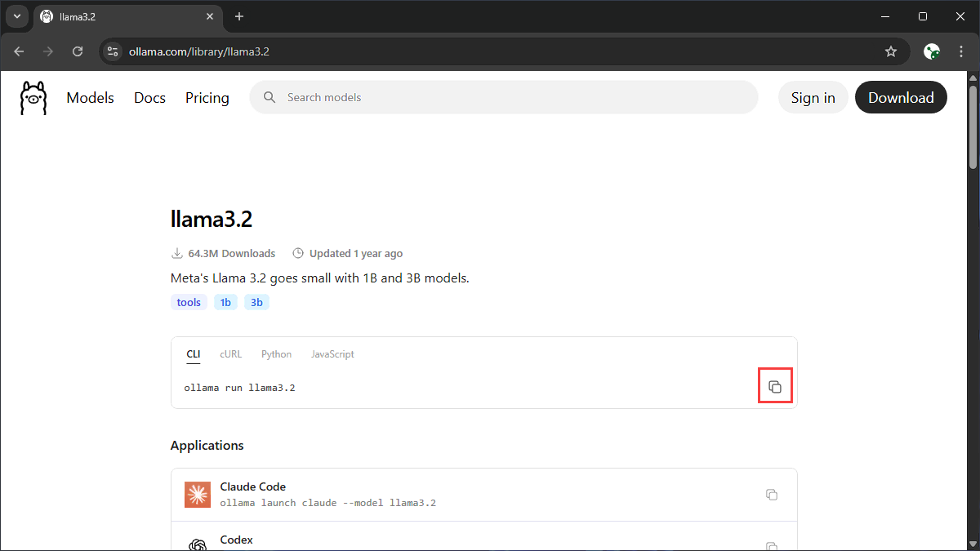Click the ollama run llama3.2 command text
Image resolution: width=980 pixels, height=551 pixels.
coord(239,388)
